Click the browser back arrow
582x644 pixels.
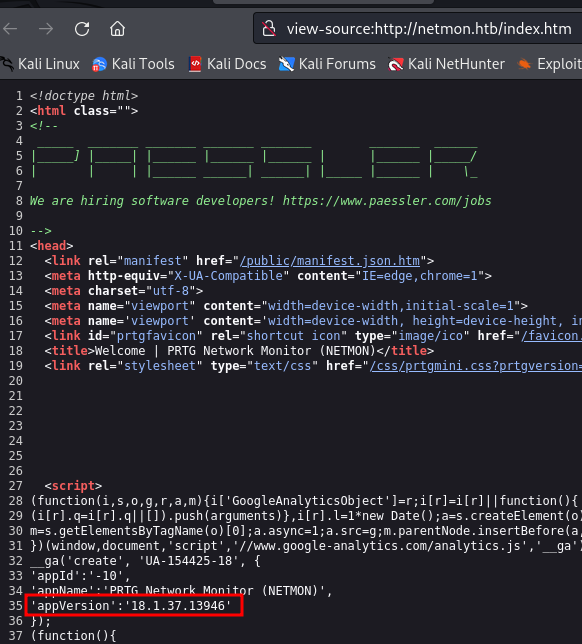[x=10, y=29]
